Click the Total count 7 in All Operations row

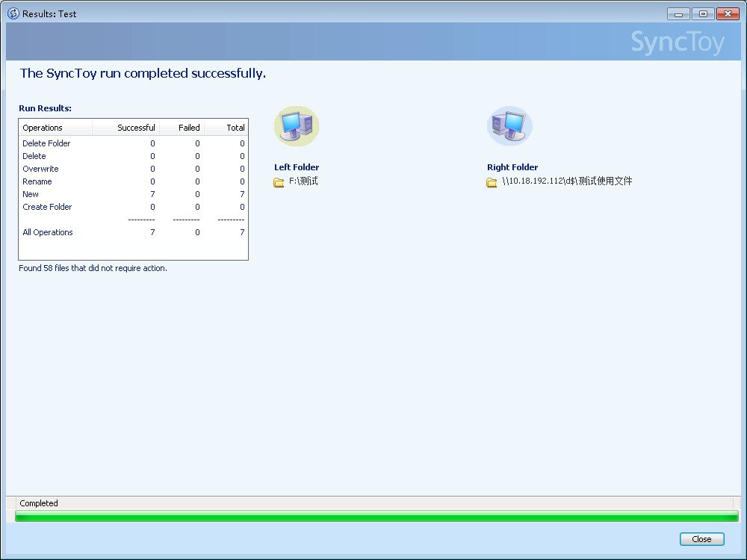click(x=242, y=232)
